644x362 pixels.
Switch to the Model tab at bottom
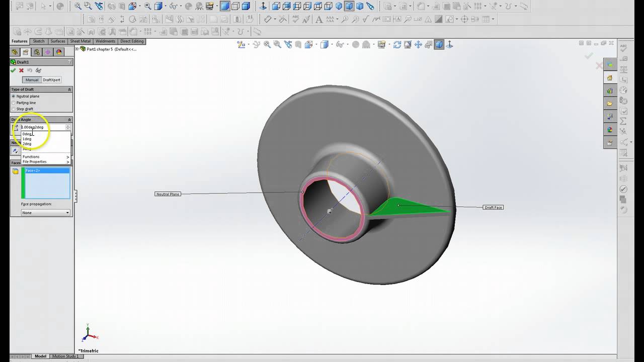[40, 356]
